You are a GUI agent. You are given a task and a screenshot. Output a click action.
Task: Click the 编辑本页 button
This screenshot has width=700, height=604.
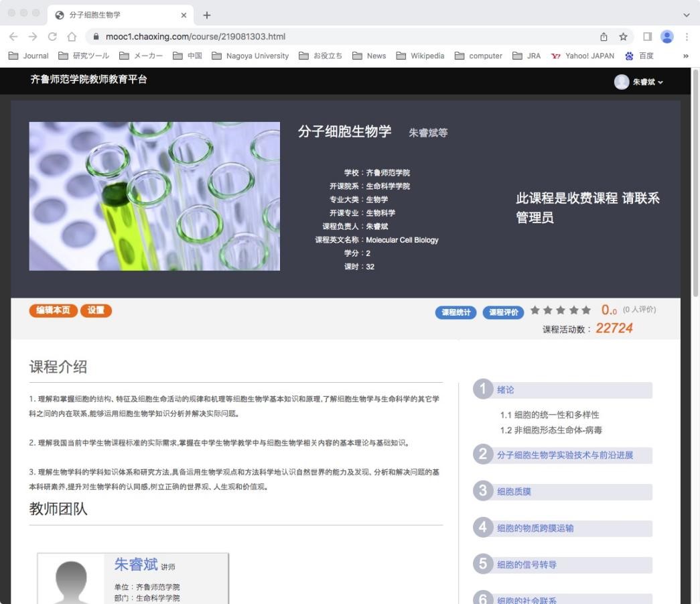tap(53, 310)
